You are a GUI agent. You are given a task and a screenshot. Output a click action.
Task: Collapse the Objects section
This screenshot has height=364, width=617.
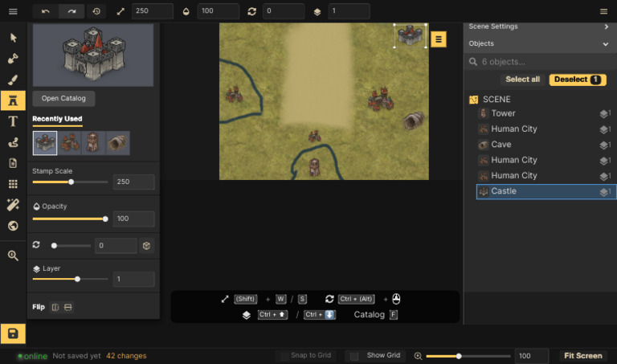(540, 43)
